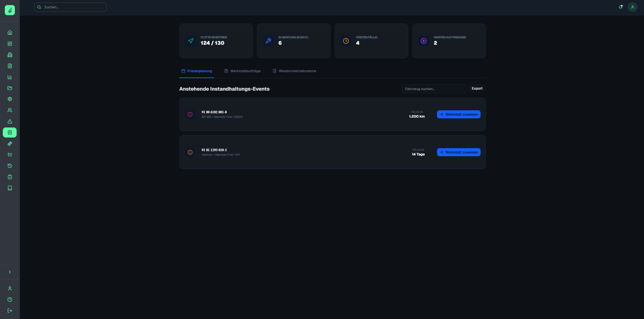Image resolution: width=644 pixels, height=319 pixels.
Task: Open the folder icon in sidebar
Action: pyautogui.click(x=10, y=88)
